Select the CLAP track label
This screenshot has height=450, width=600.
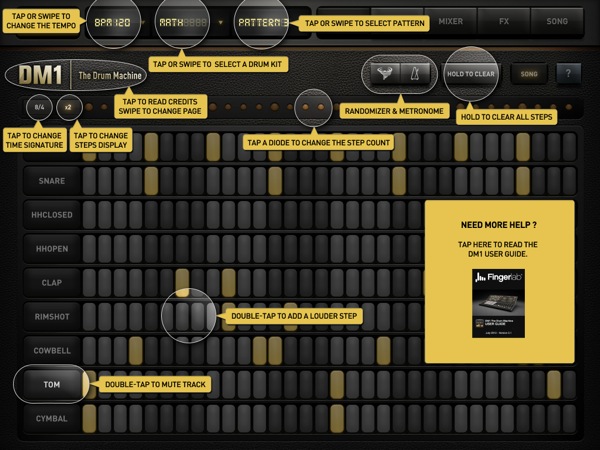pos(52,282)
